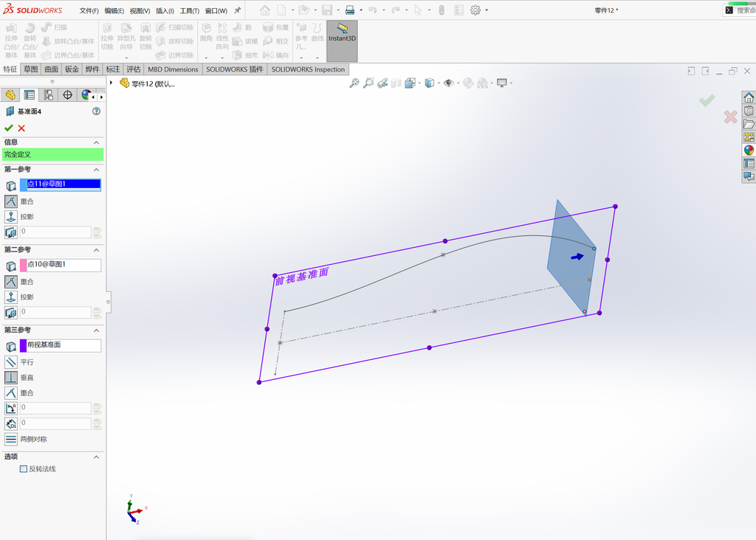
Task: Open the 工具(T) menu
Action: point(190,10)
